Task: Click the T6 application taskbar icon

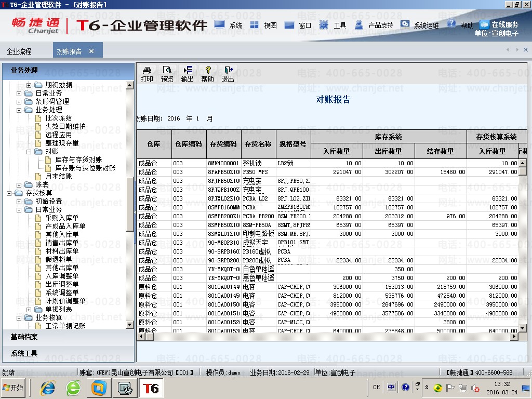Action: click(151, 388)
